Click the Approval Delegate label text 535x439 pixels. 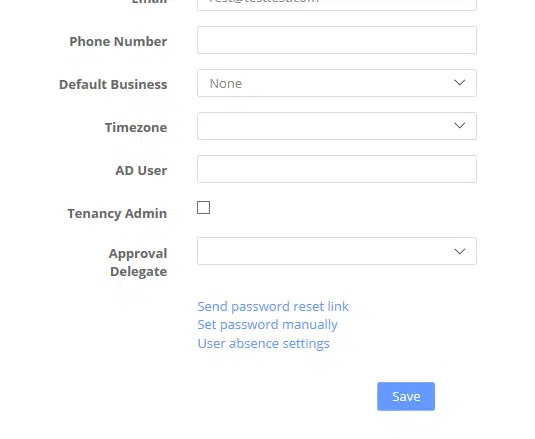(x=138, y=263)
